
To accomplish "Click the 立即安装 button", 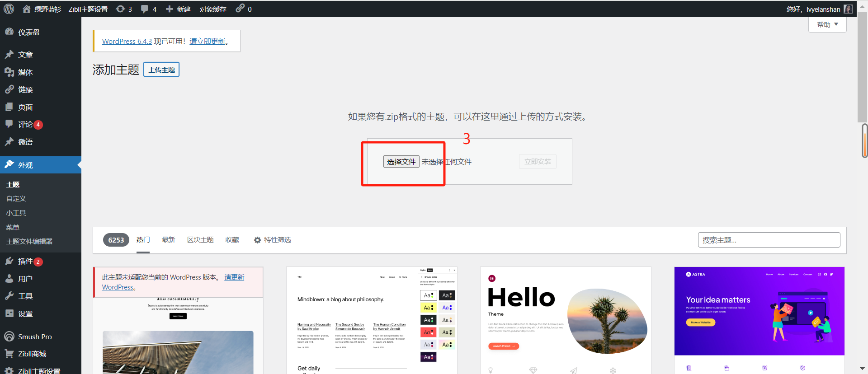I will 538,162.
